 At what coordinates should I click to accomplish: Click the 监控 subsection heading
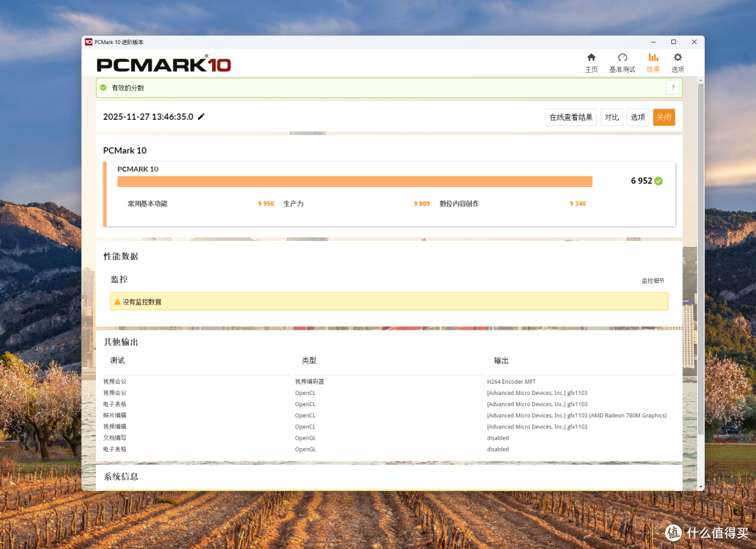[x=119, y=279]
